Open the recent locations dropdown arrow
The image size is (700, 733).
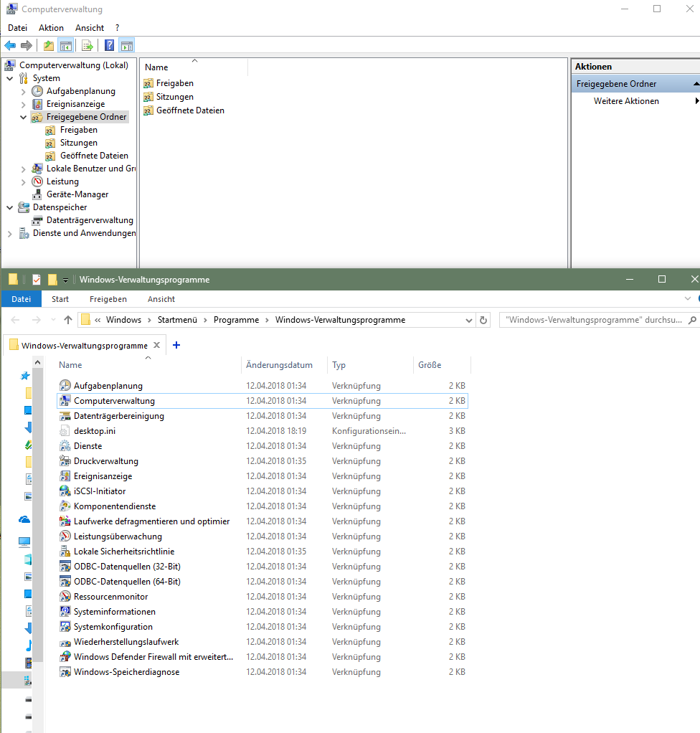tap(53, 320)
